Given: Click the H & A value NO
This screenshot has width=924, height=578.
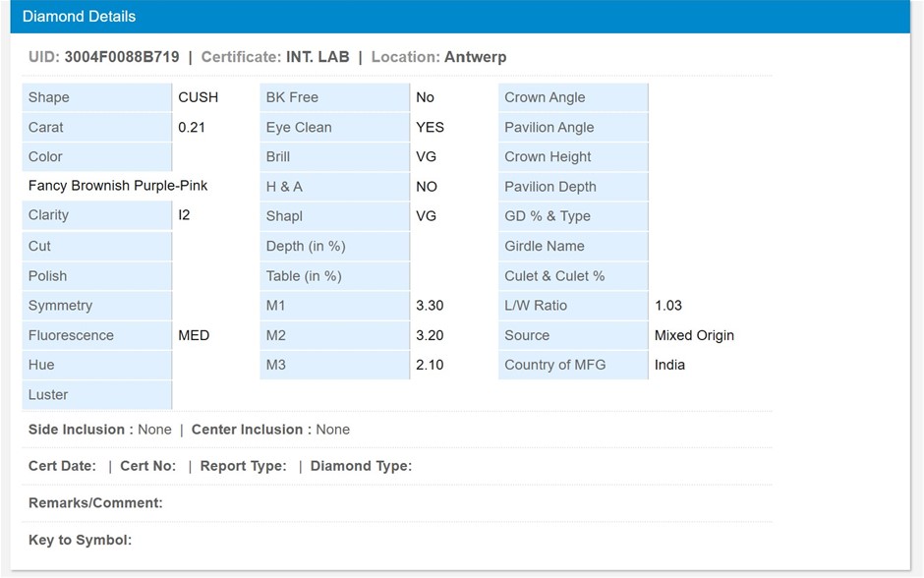Looking at the screenshot, I should point(427,186).
